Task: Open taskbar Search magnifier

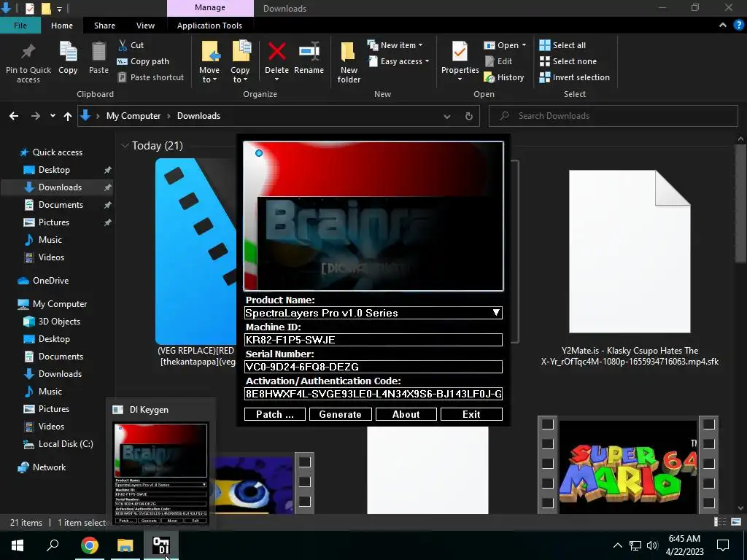Action: click(53, 545)
